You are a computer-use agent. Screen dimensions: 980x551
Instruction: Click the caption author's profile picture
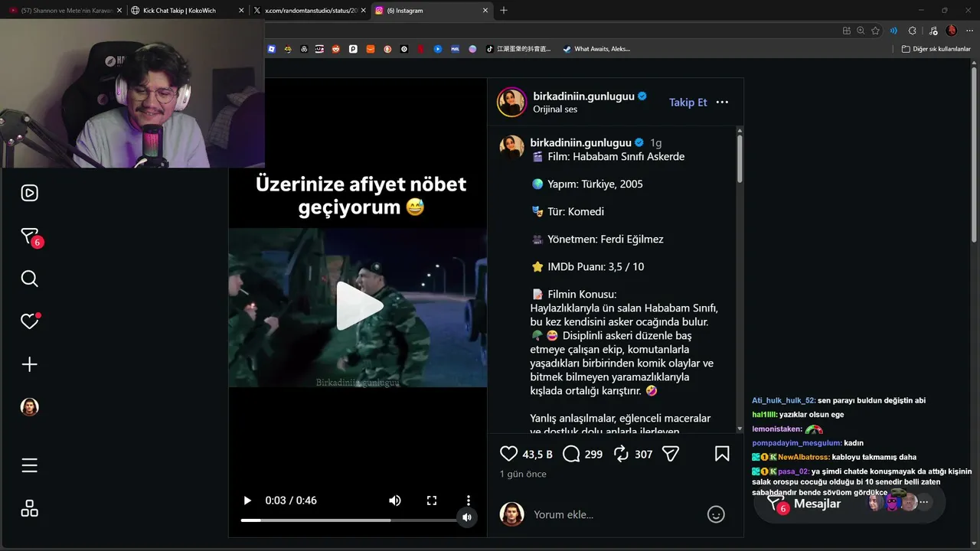[511, 147]
